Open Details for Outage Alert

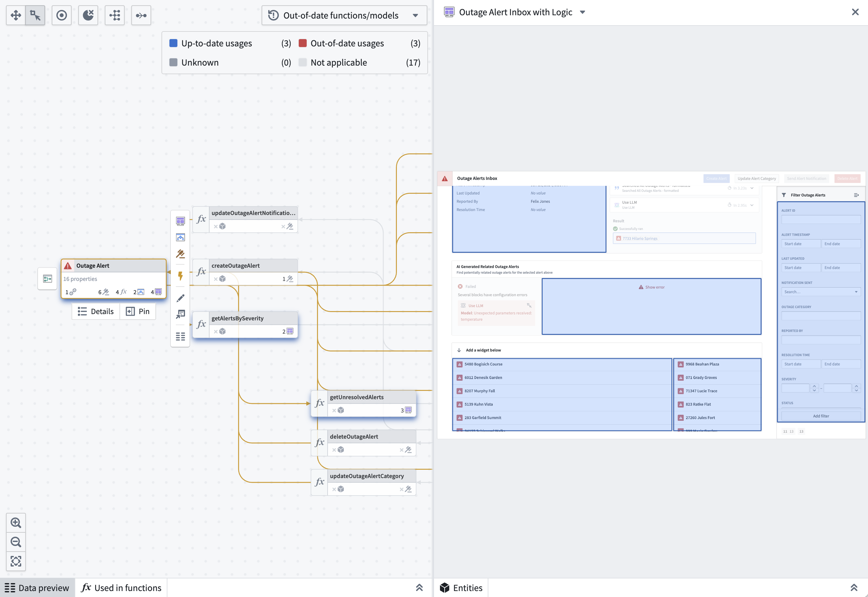click(x=96, y=311)
